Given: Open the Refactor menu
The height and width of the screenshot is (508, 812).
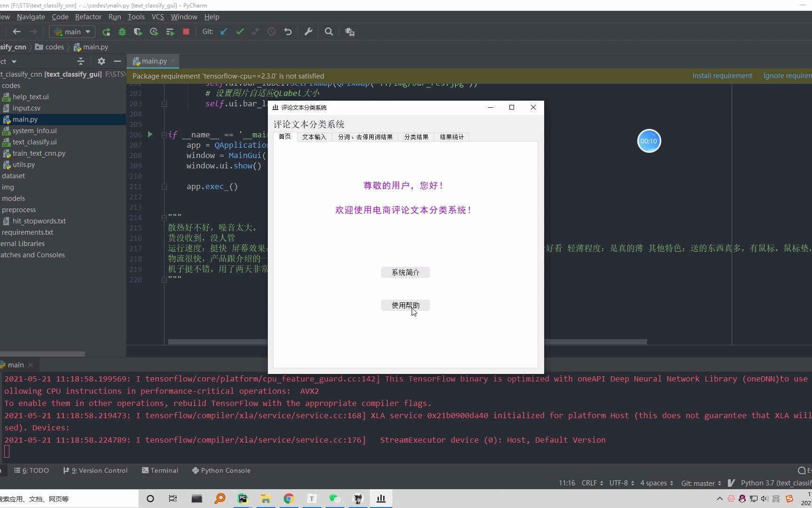Looking at the screenshot, I should click(88, 17).
